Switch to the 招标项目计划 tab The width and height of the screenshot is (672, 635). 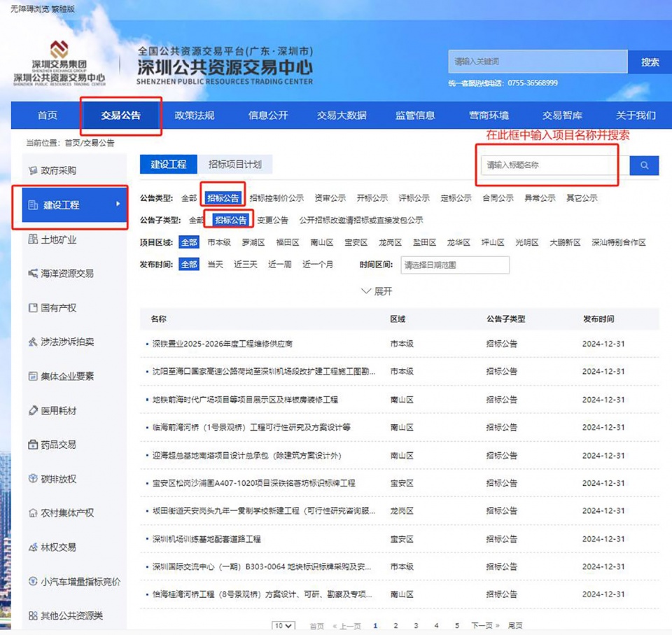(x=235, y=165)
